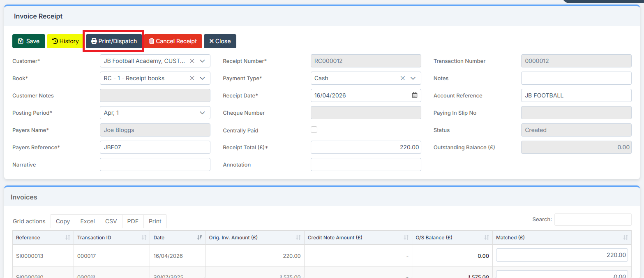This screenshot has height=278, width=644.
Task: Expand the Customer dropdown arrow
Action: click(202, 61)
